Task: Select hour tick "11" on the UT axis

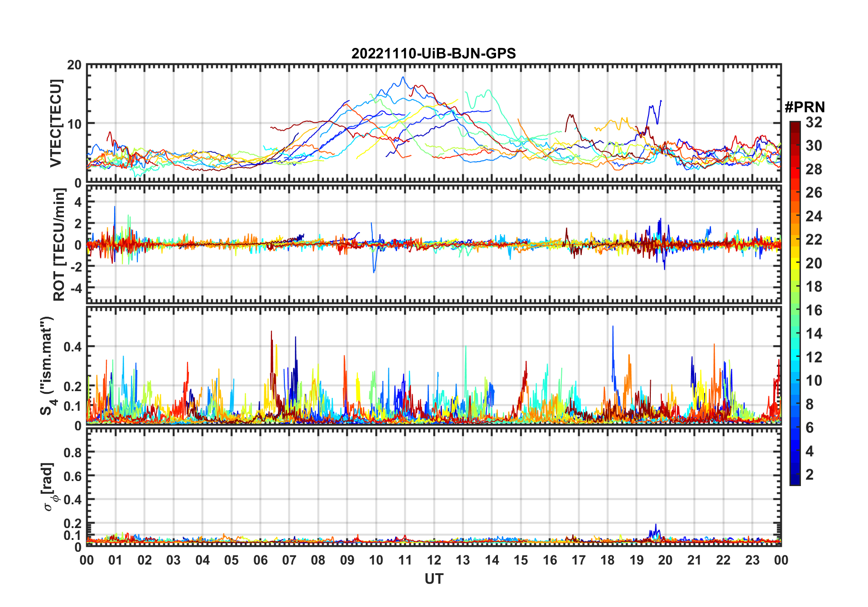Action: click(x=405, y=560)
